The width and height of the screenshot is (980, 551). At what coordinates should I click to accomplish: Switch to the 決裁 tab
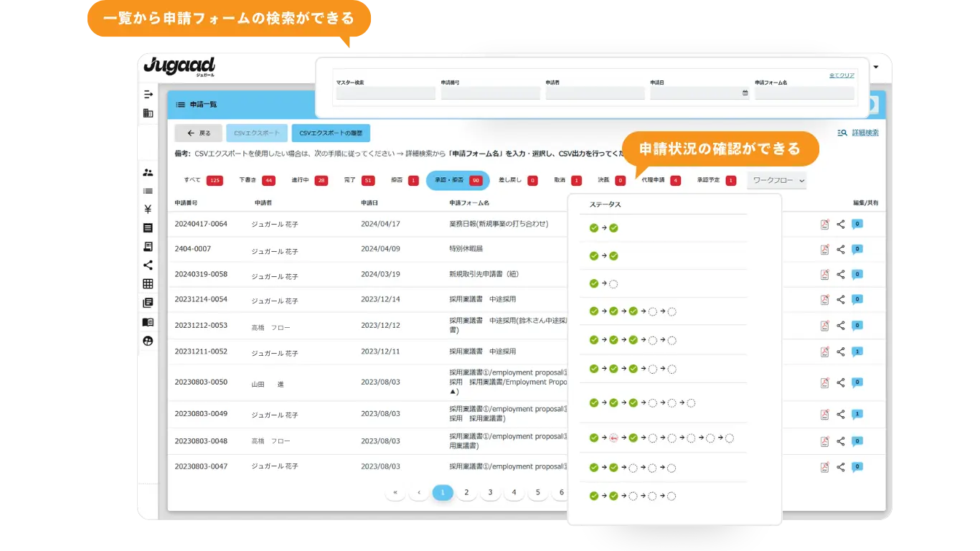point(611,180)
